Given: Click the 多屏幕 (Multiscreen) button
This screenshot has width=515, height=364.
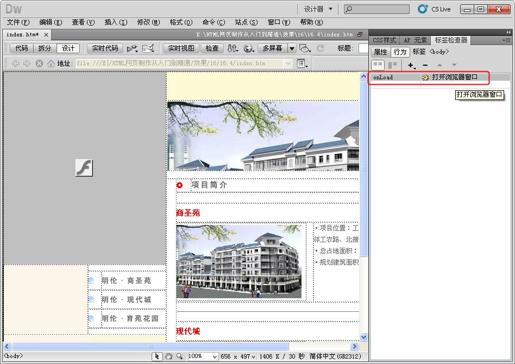Looking at the screenshot, I should click(x=273, y=48).
